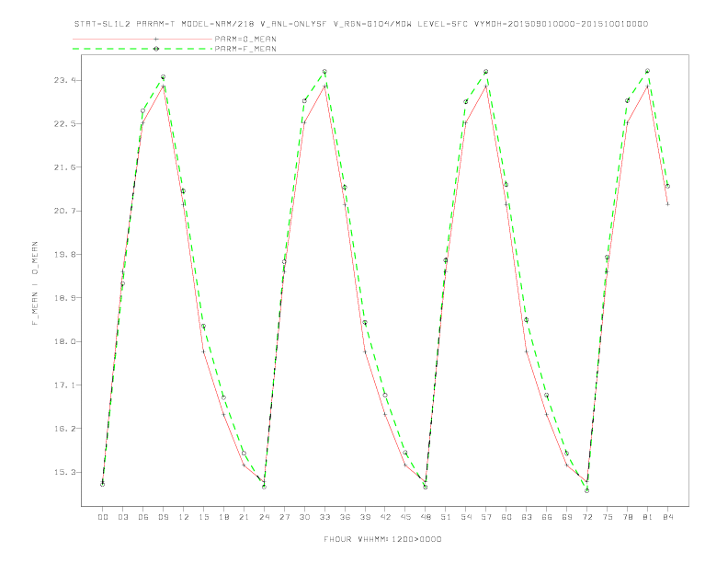Click the vertical axis label F_MEAN | O_MEAN

tap(35, 283)
